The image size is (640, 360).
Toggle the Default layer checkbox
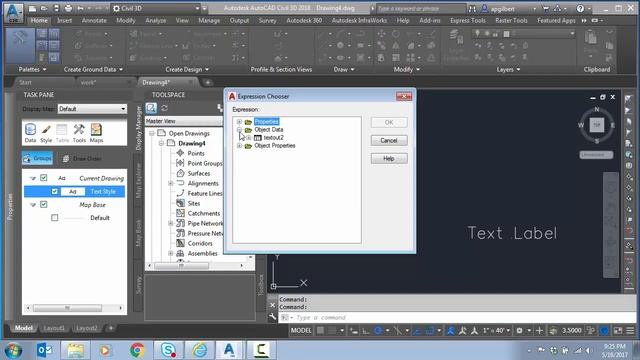pyautogui.click(x=55, y=218)
